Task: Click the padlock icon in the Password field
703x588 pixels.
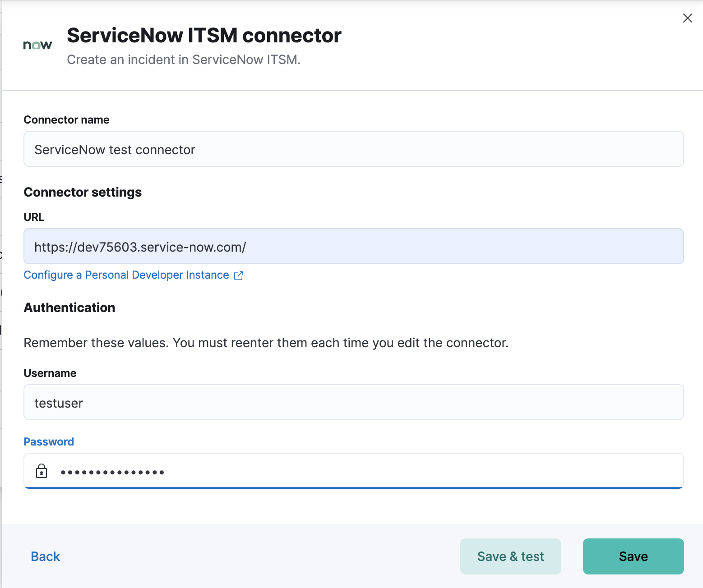Action: click(42, 471)
